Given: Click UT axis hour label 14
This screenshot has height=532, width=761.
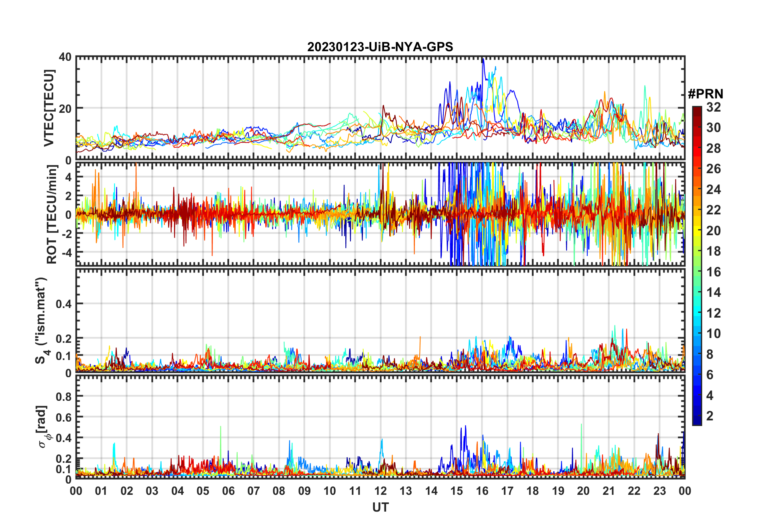Looking at the screenshot, I should tap(431, 491).
